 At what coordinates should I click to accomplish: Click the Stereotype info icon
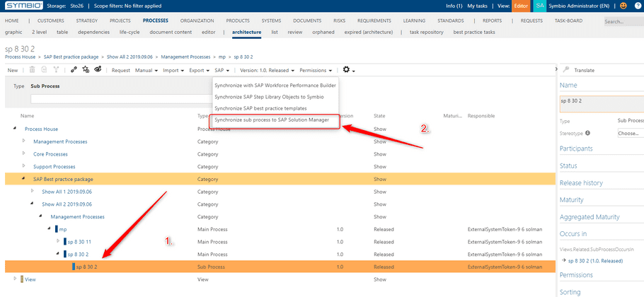(587, 133)
